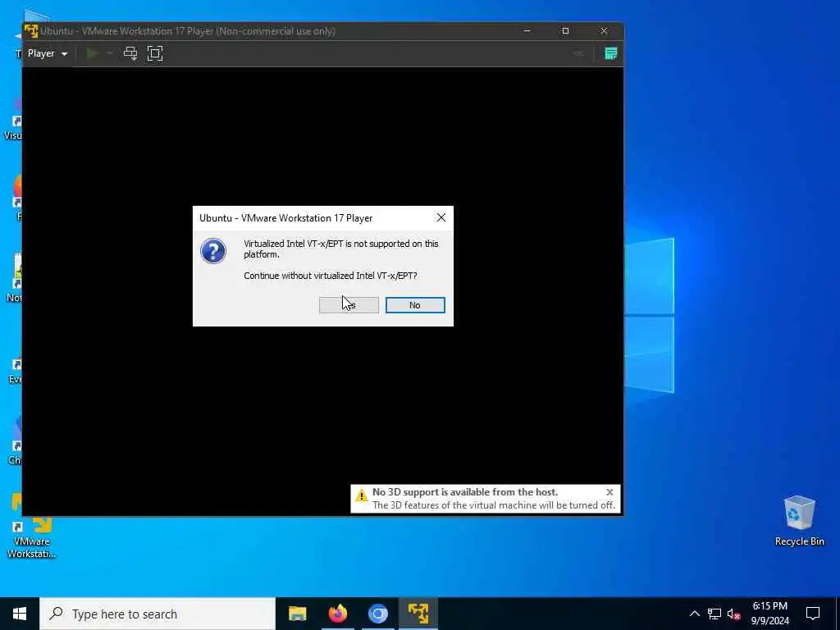Click the muted volume tray icon
The image size is (840, 630).
point(734,614)
